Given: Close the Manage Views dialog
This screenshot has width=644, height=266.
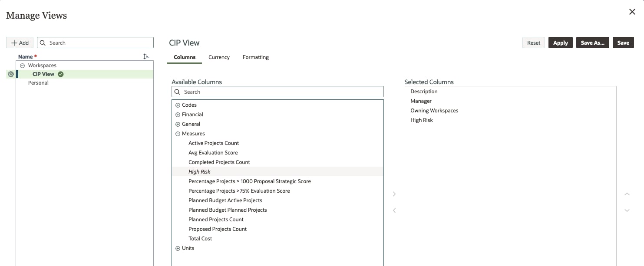Looking at the screenshot, I should tap(632, 12).
